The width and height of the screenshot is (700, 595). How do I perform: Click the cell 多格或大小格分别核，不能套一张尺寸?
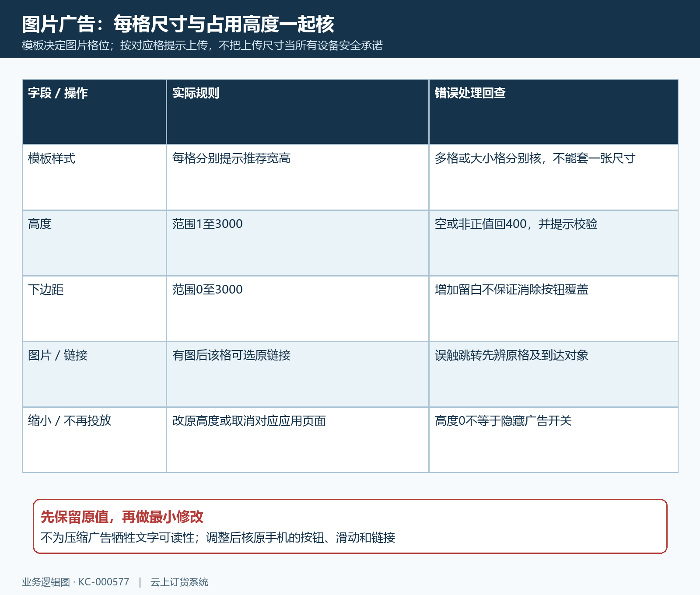coord(553,177)
